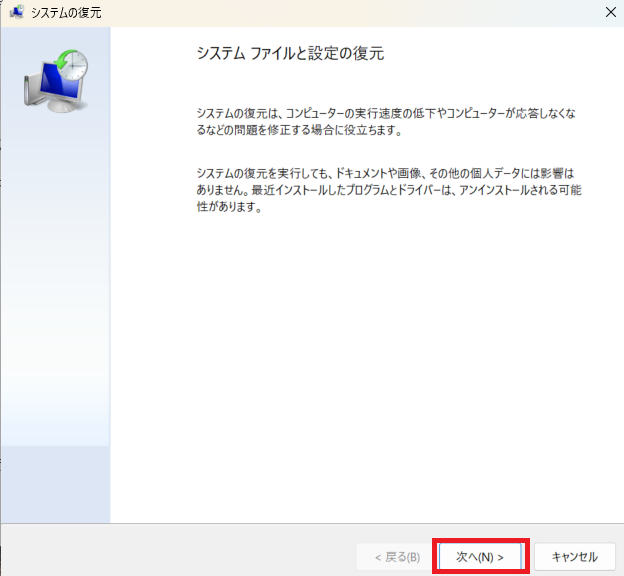
Task: Click the blue left sidebar below the illustration
Action: (x=56, y=300)
